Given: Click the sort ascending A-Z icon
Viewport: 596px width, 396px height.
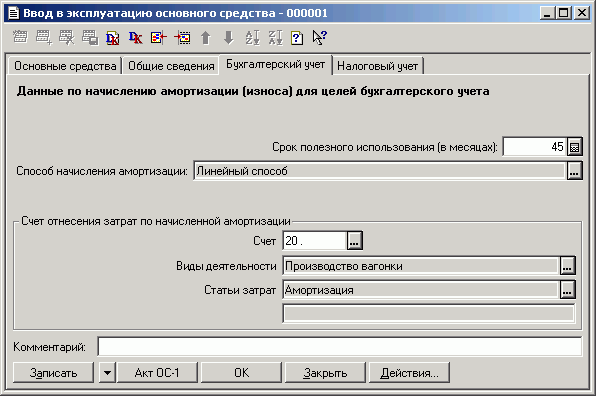Looking at the screenshot, I should tap(252, 37).
